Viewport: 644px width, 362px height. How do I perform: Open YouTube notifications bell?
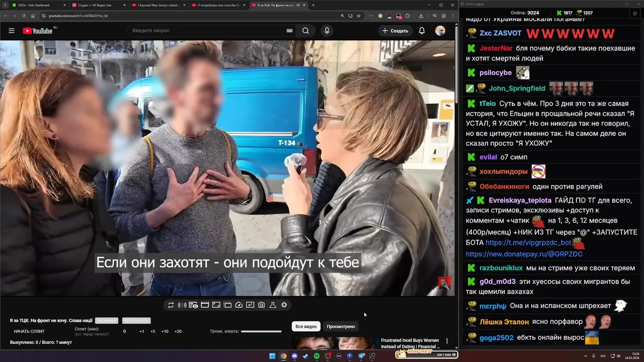(x=422, y=31)
